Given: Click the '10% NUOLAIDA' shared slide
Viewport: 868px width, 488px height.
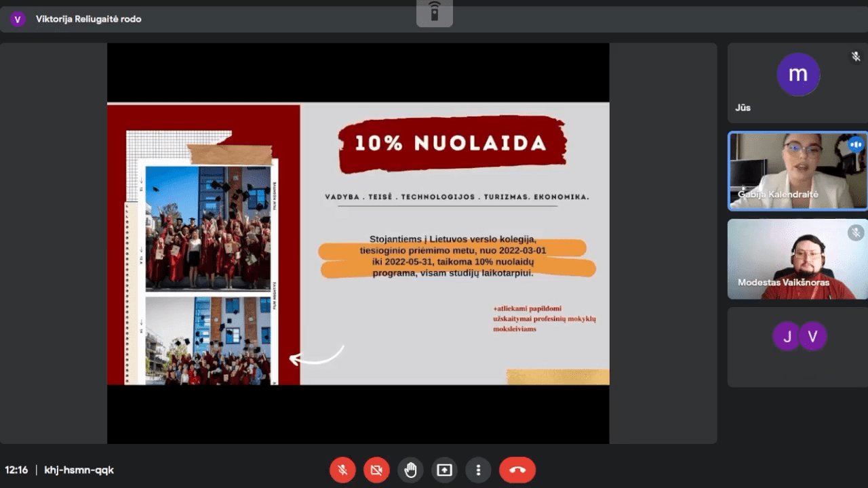Looking at the screenshot, I should tap(358, 243).
